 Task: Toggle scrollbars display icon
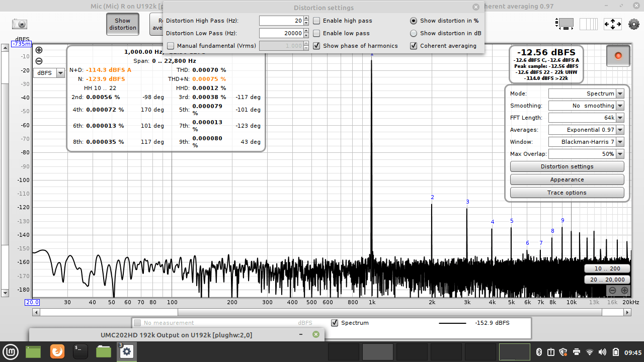(x=565, y=24)
